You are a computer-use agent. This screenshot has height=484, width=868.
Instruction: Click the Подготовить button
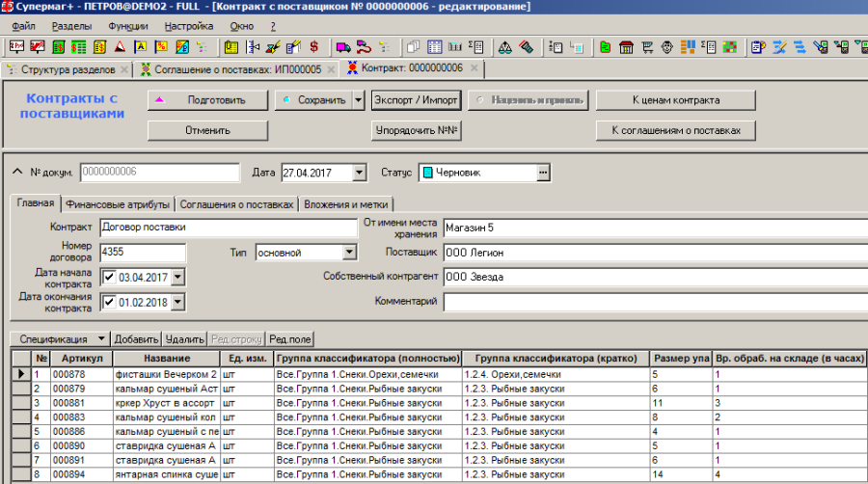coord(207,100)
